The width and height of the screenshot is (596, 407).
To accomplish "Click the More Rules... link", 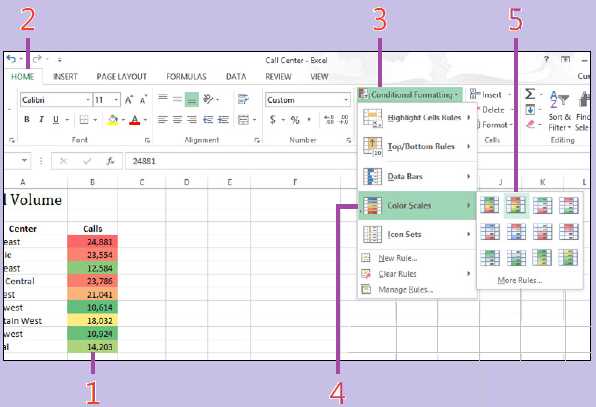I will pos(520,280).
